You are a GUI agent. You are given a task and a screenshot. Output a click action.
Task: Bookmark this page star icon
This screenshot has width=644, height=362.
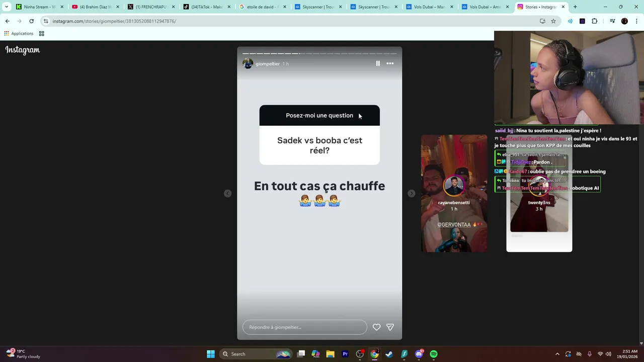click(x=553, y=21)
